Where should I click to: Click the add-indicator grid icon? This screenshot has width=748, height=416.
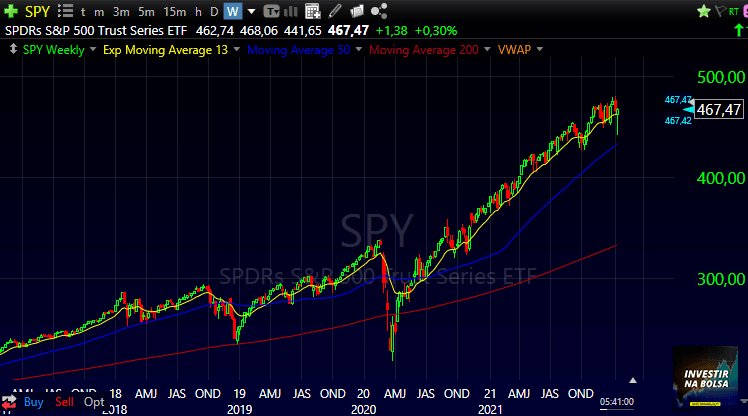tap(312, 11)
